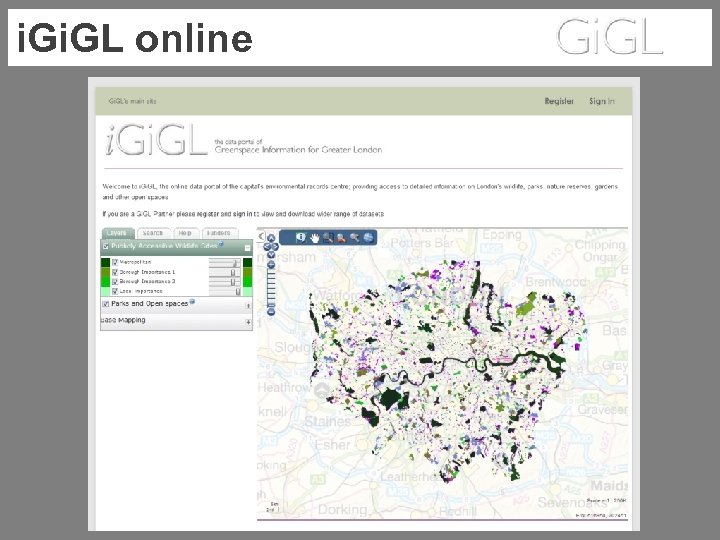
Task: Open GiGL's main site link
Action: pyautogui.click(x=132, y=101)
